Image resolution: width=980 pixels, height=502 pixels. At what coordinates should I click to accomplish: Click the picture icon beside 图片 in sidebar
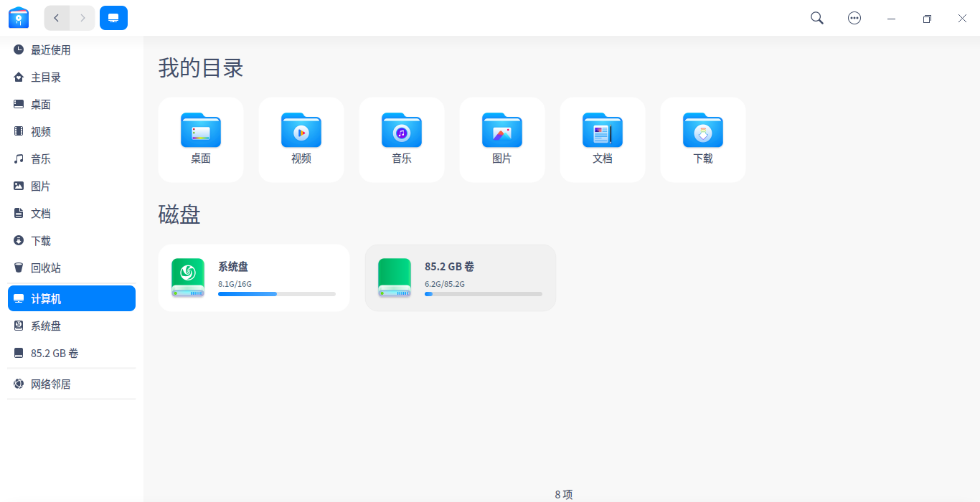pos(19,186)
